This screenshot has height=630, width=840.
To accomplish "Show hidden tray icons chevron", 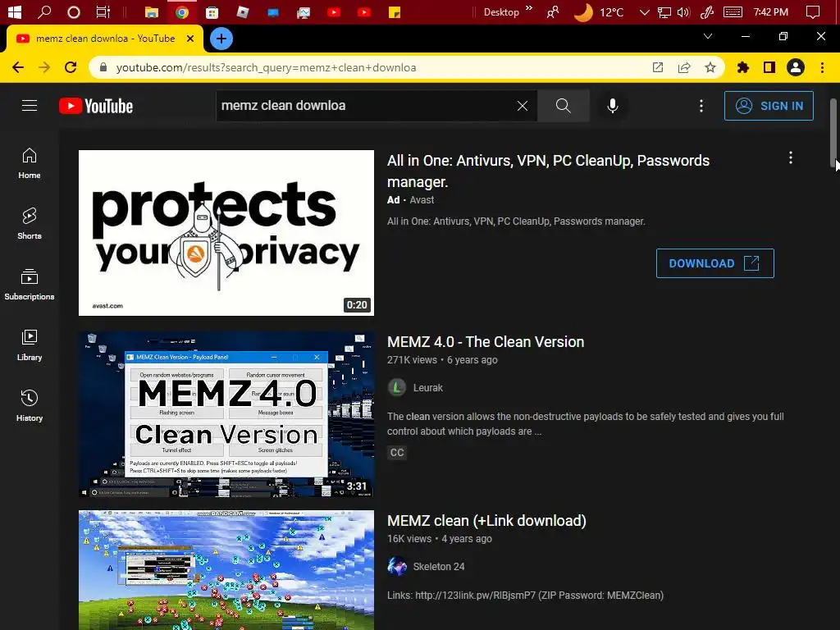I will (645, 12).
